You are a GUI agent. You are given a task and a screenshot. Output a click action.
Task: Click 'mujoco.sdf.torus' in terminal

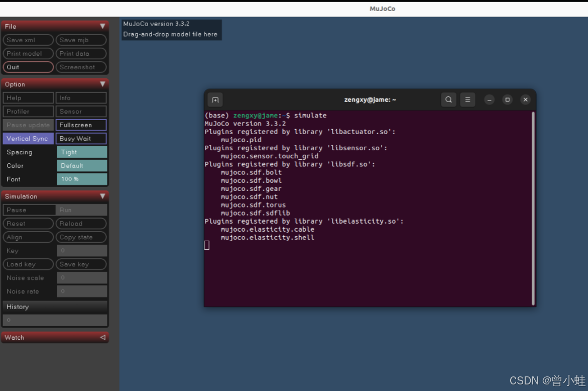(253, 205)
